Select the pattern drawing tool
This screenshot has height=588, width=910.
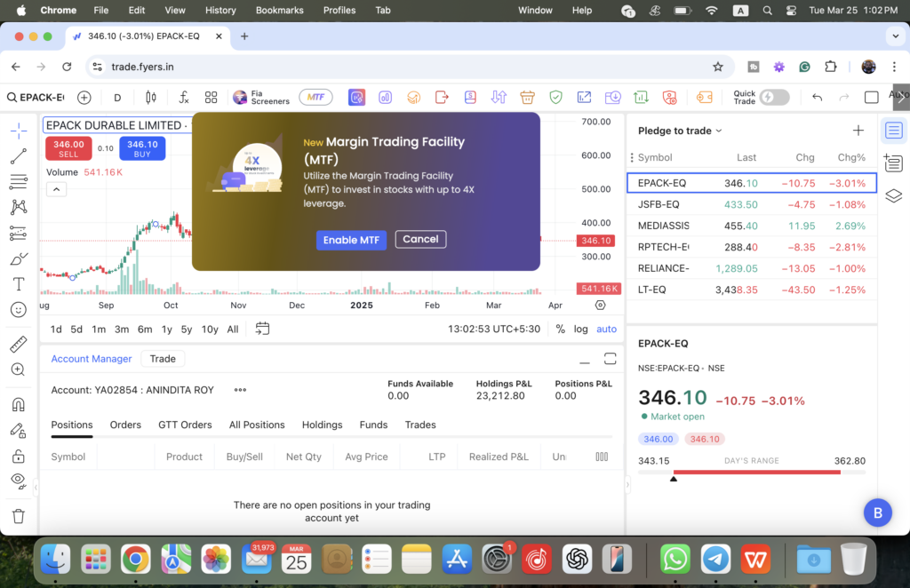pyautogui.click(x=19, y=207)
